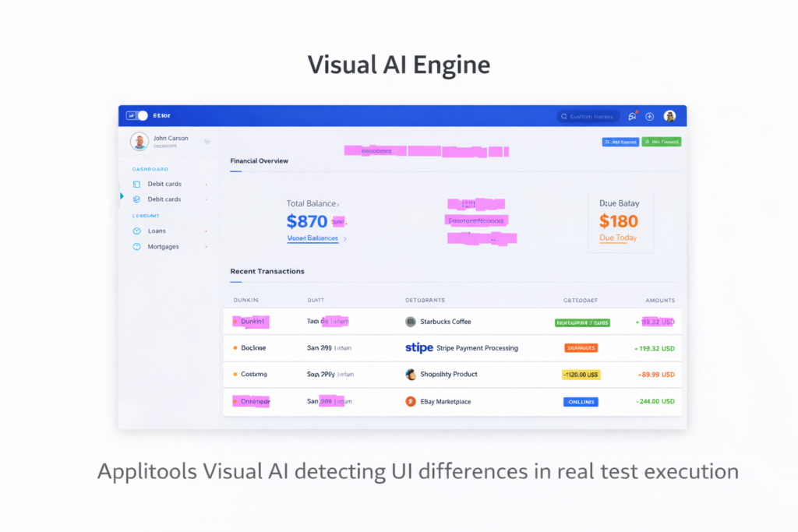Viewport: 798px width, 532px height.
Task: Click the search field in the top bar
Action: pos(588,115)
